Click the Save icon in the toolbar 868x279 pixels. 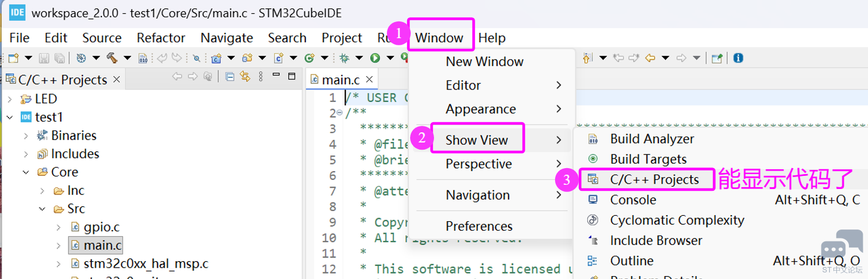point(44,58)
